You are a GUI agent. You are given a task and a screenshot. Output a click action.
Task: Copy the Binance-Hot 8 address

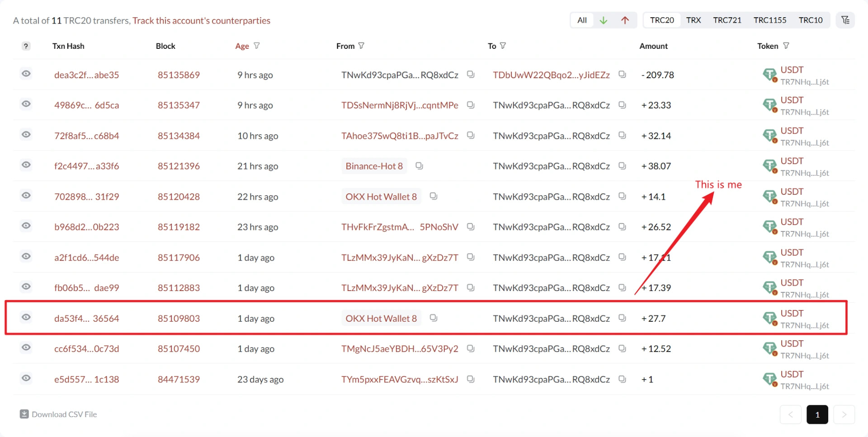pyautogui.click(x=419, y=166)
